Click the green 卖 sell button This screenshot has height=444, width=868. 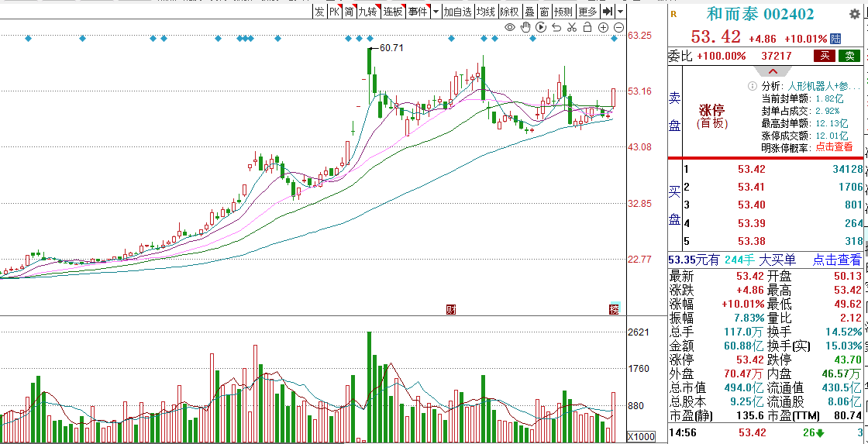tap(849, 55)
